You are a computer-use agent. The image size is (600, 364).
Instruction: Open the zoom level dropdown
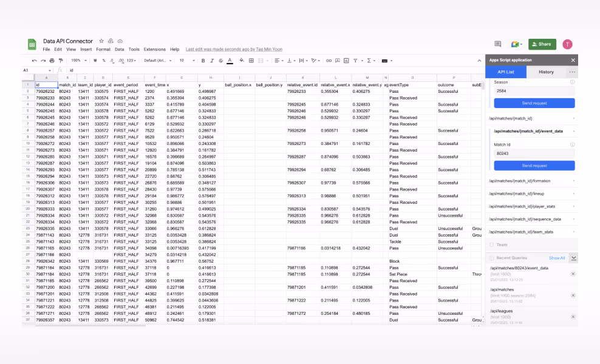pos(78,61)
